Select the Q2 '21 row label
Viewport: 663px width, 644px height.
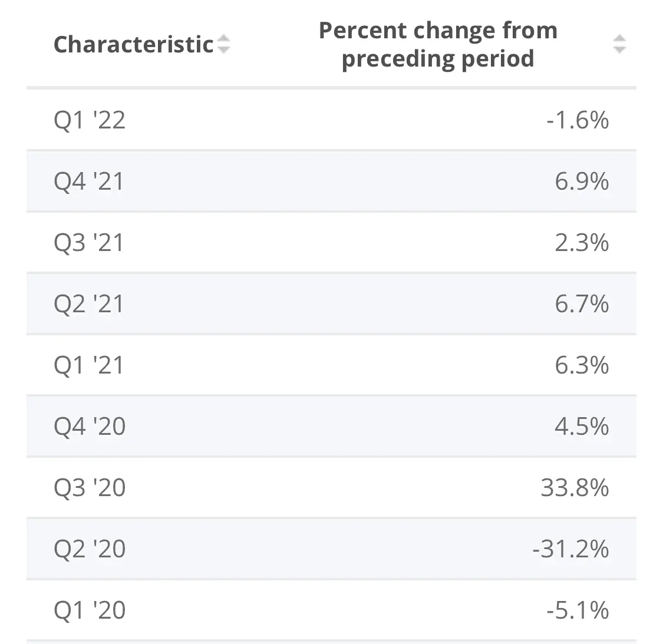point(89,304)
